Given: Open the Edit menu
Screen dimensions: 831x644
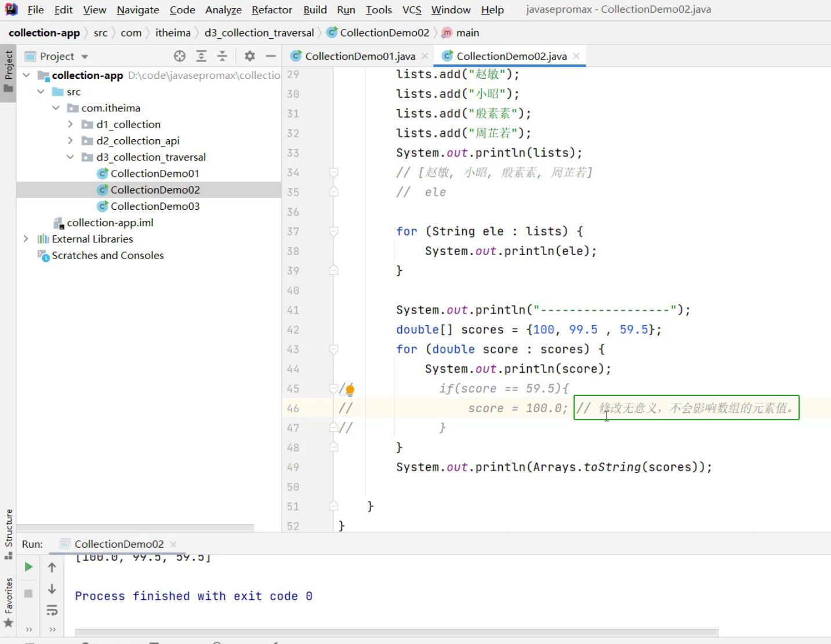Looking at the screenshot, I should 63,10.
